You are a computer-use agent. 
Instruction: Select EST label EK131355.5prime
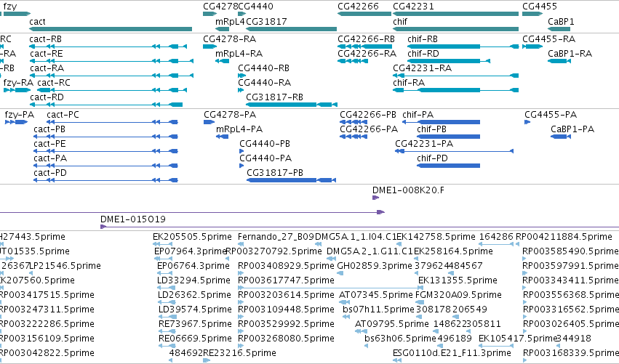(458, 280)
